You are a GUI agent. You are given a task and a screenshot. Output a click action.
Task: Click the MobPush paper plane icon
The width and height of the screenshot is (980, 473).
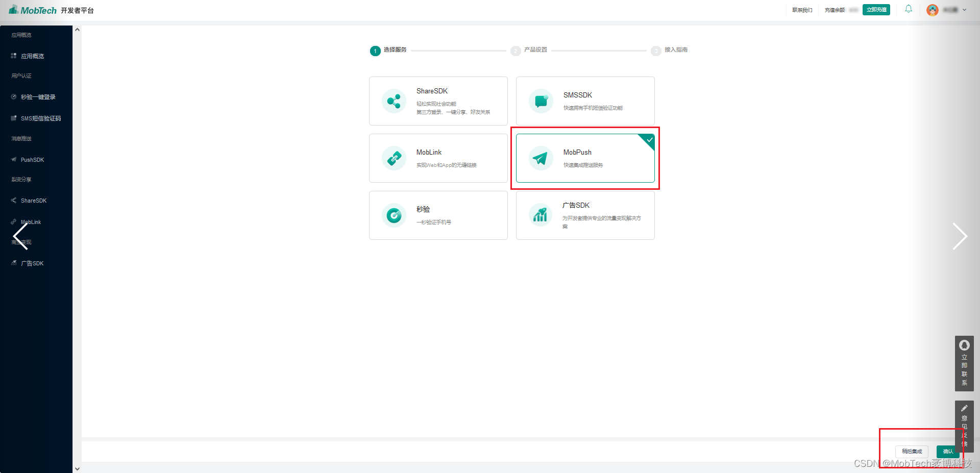click(x=541, y=158)
